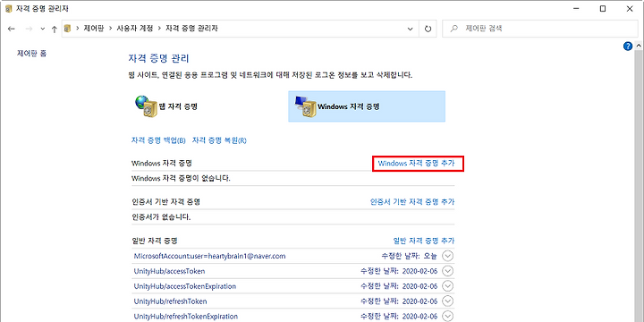Screen dimensions: 644x322
Task: Switch to Windows 자격 증명 tile
Action: 367,106
